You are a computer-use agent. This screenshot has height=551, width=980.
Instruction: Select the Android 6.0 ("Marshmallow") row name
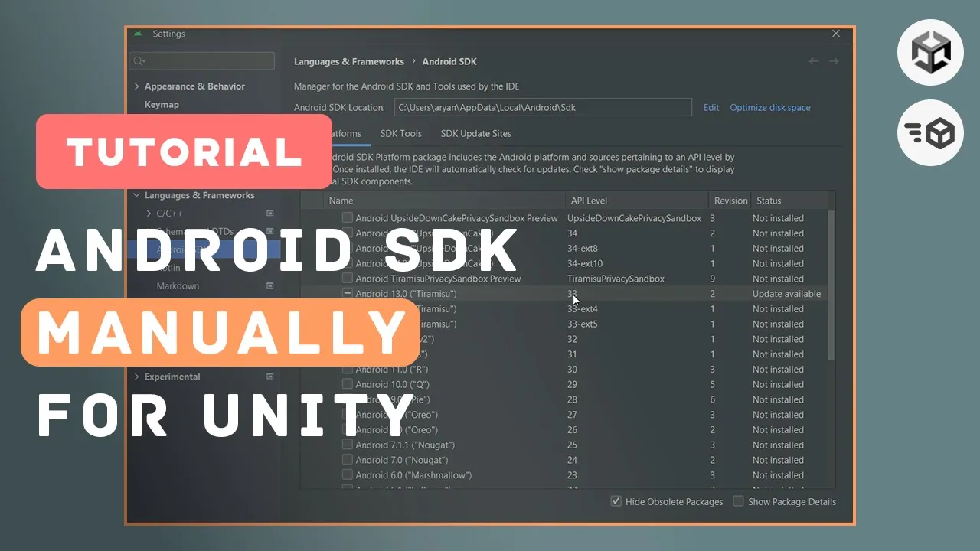pyautogui.click(x=413, y=475)
